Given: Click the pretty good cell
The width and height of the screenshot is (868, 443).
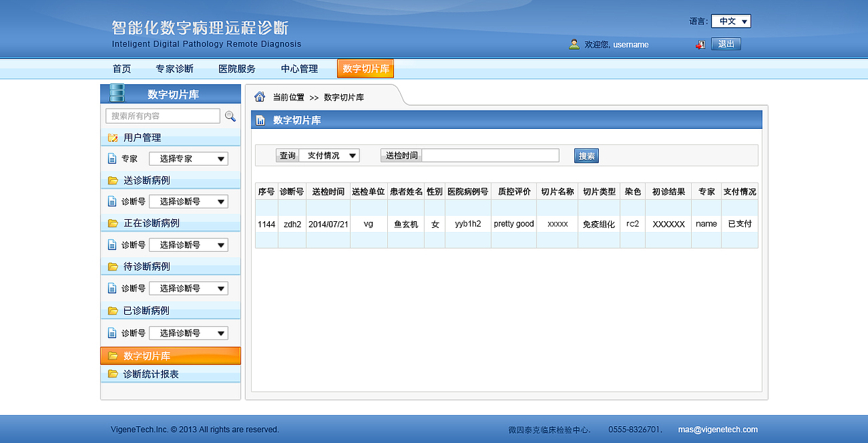Looking at the screenshot, I should (514, 224).
